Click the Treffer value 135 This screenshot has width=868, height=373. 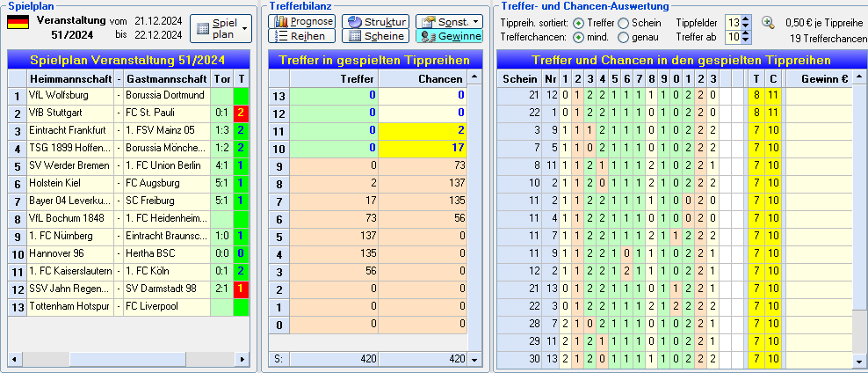pos(334,254)
